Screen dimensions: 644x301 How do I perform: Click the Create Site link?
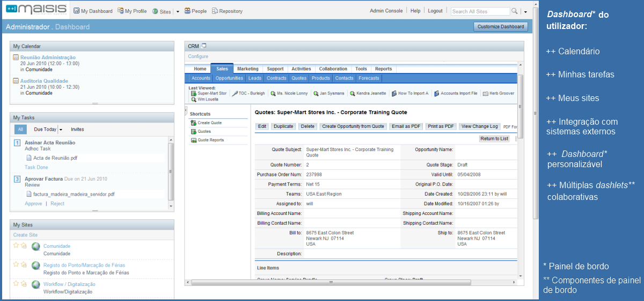[25, 235]
